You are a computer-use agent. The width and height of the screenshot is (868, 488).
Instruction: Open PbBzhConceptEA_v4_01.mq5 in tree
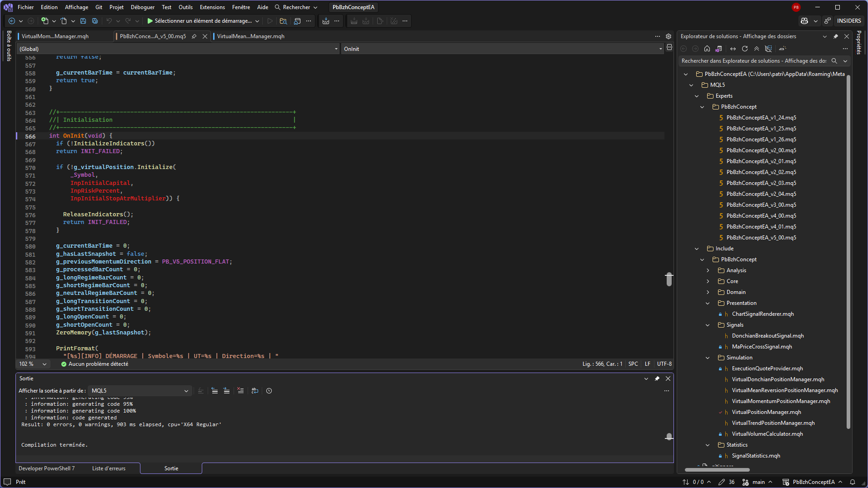pyautogui.click(x=761, y=227)
